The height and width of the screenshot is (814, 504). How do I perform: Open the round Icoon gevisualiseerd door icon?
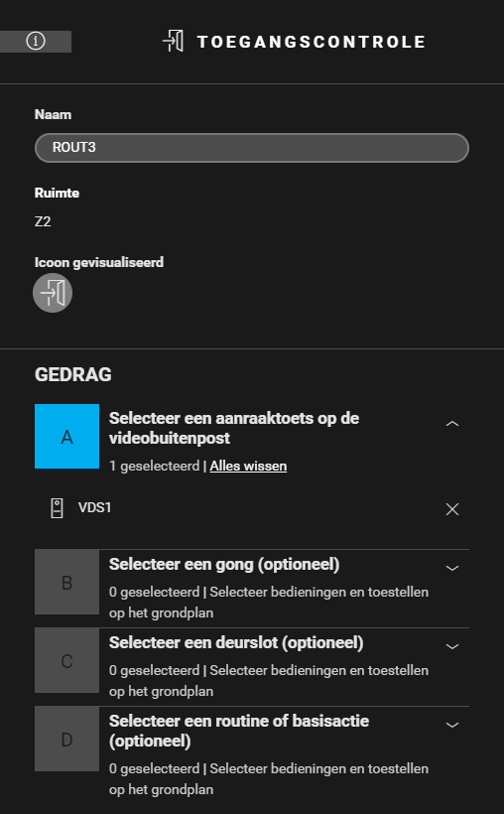click(53, 293)
